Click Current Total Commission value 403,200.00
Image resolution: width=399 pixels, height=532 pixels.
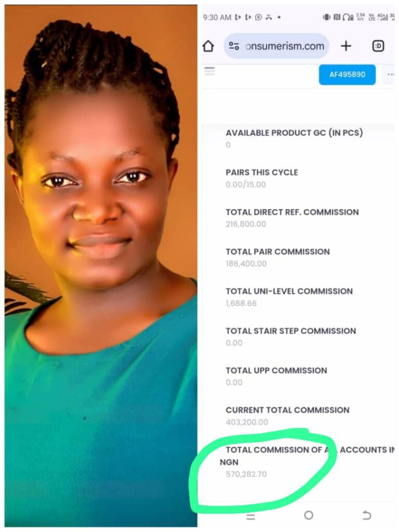pyautogui.click(x=247, y=422)
